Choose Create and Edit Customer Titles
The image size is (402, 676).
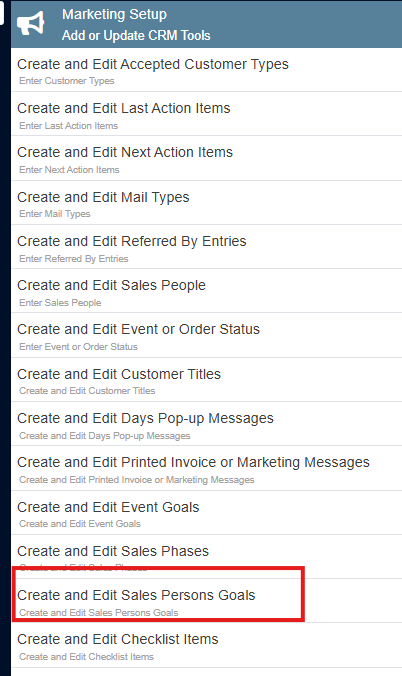pyautogui.click(x=206, y=379)
